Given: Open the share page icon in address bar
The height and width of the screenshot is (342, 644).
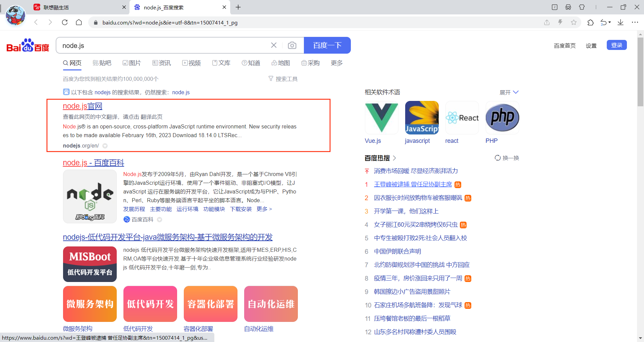Looking at the screenshot, I should [547, 22].
